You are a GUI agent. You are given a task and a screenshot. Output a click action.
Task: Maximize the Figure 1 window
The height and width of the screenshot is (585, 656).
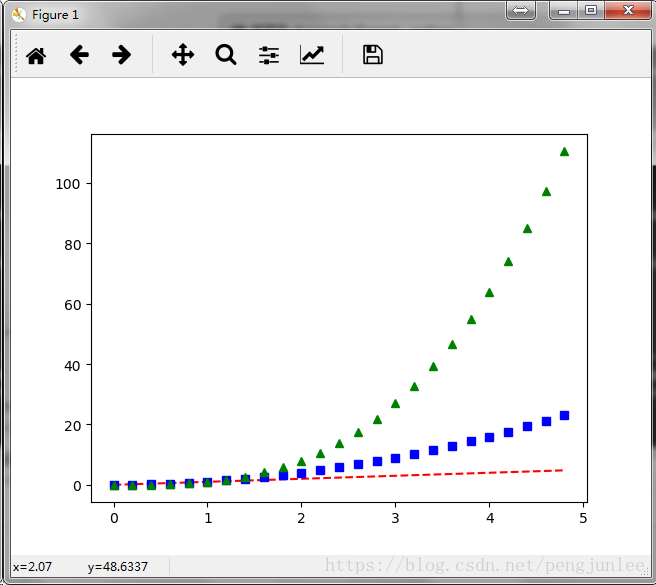tap(591, 10)
